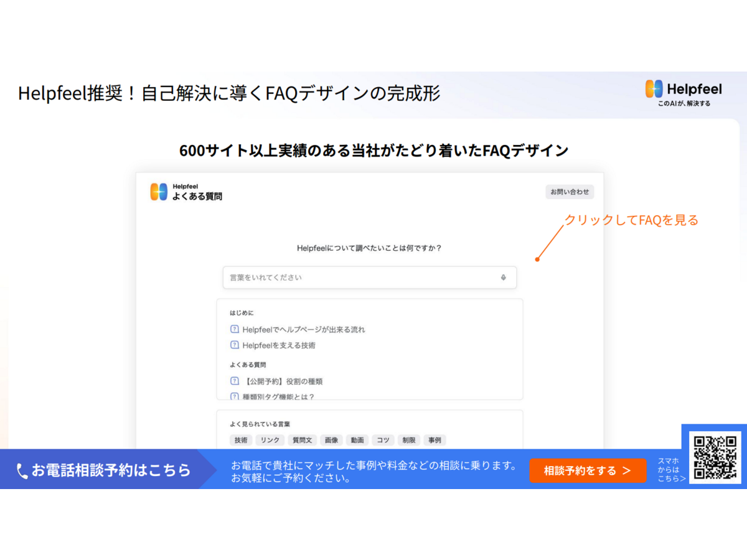The width and height of the screenshot is (747, 560).
Task: Click question icon beside 【公開予約】役割の種類
Action: [235, 381]
